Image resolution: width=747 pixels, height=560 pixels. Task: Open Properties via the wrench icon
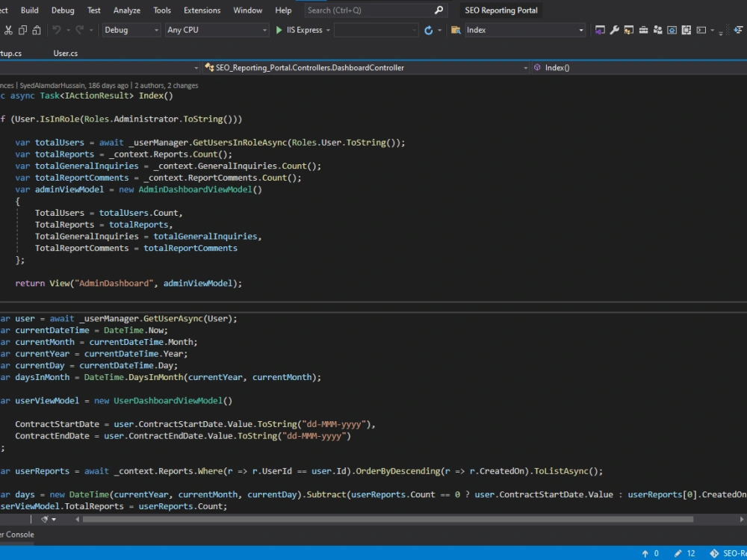tap(615, 30)
